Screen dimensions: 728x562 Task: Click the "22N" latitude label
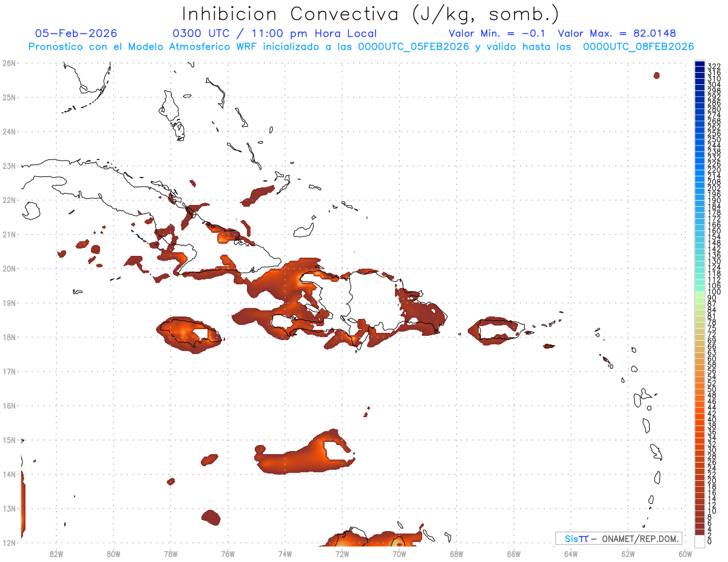pyautogui.click(x=9, y=200)
